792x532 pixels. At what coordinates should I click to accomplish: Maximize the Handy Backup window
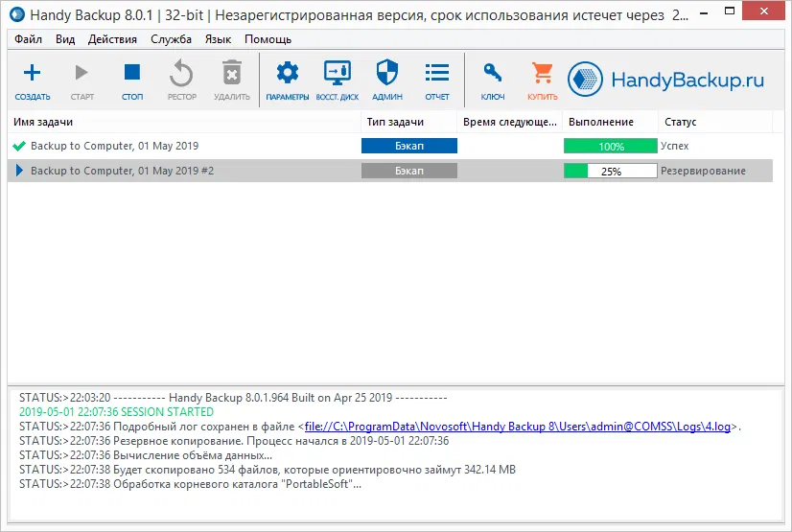pyautogui.click(x=730, y=12)
